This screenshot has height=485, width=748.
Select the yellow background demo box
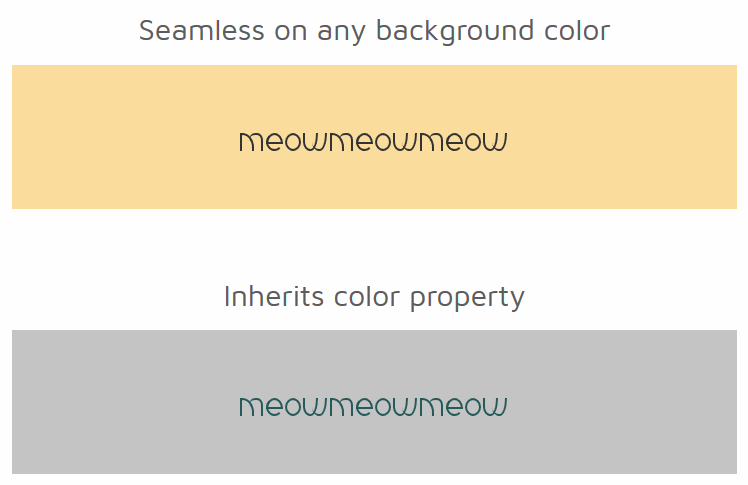(374, 137)
